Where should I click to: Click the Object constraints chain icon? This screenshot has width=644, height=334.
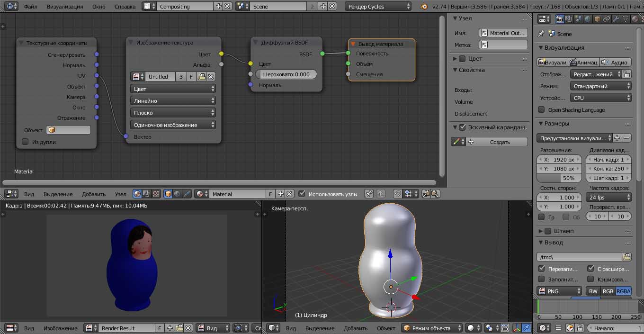(607, 19)
